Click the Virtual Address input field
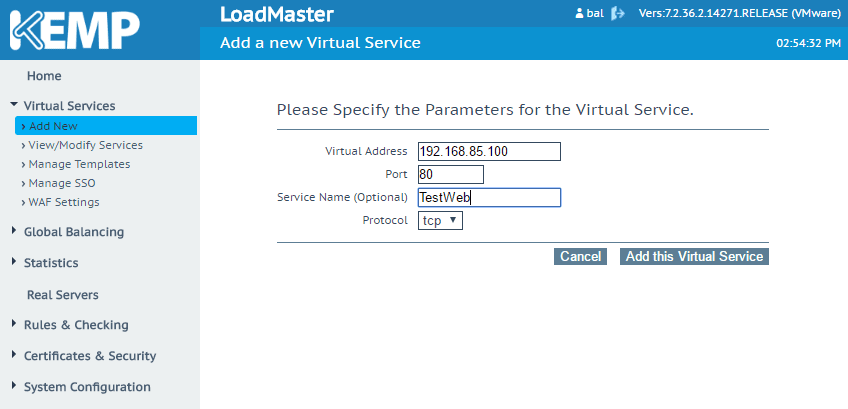The image size is (848, 409). pyautogui.click(x=489, y=152)
